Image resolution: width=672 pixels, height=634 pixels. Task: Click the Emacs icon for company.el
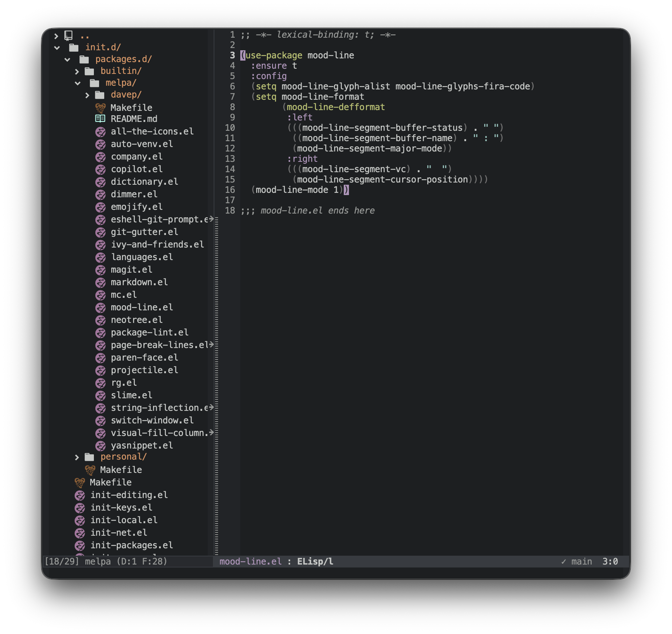(101, 157)
